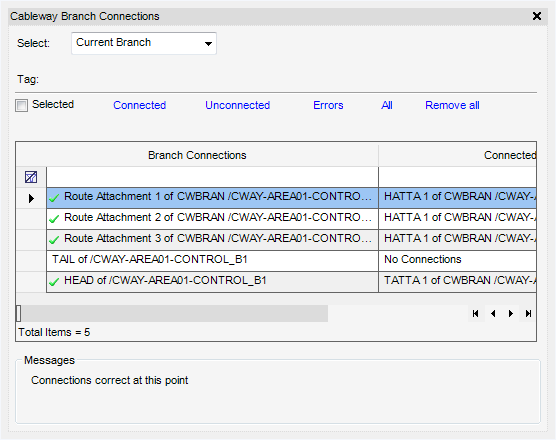
Task: Go to the next page arrow
Action: (511, 313)
